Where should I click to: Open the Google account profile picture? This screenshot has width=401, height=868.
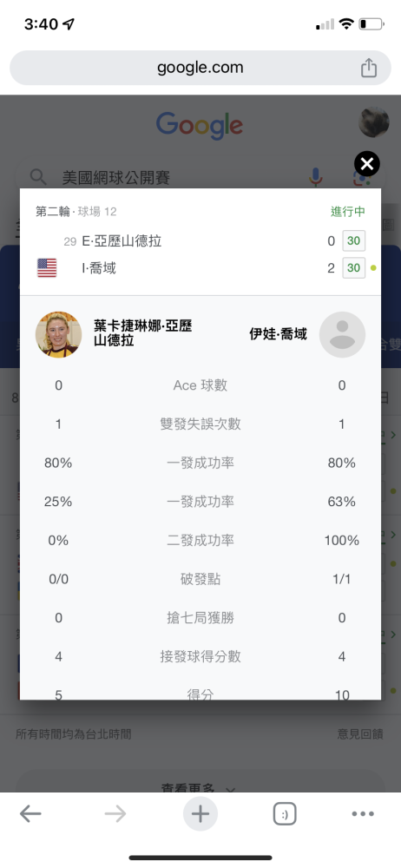click(374, 122)
